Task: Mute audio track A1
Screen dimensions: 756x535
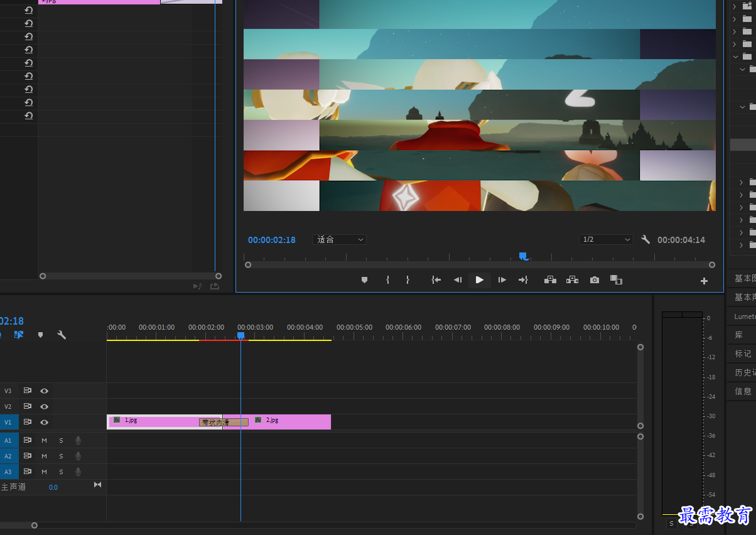Action: (45, 440)
